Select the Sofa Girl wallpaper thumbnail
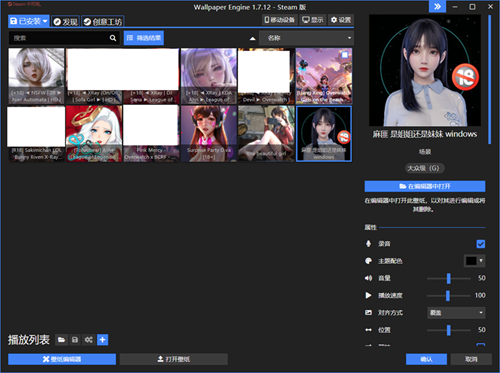Image resolution: width=500 pixels, height=373 pixels. click(x=94, y=76)
